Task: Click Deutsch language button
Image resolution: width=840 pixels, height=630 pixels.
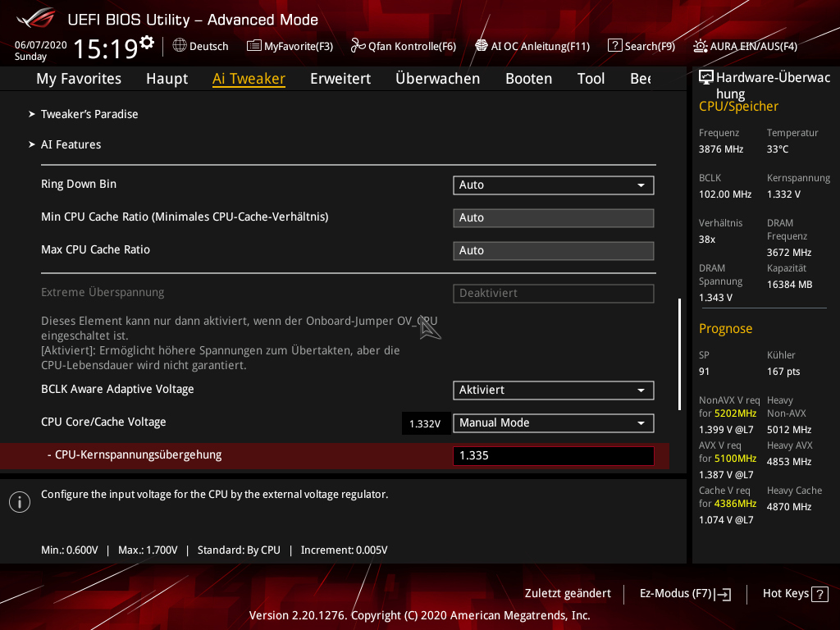Action: coord(200,46)
